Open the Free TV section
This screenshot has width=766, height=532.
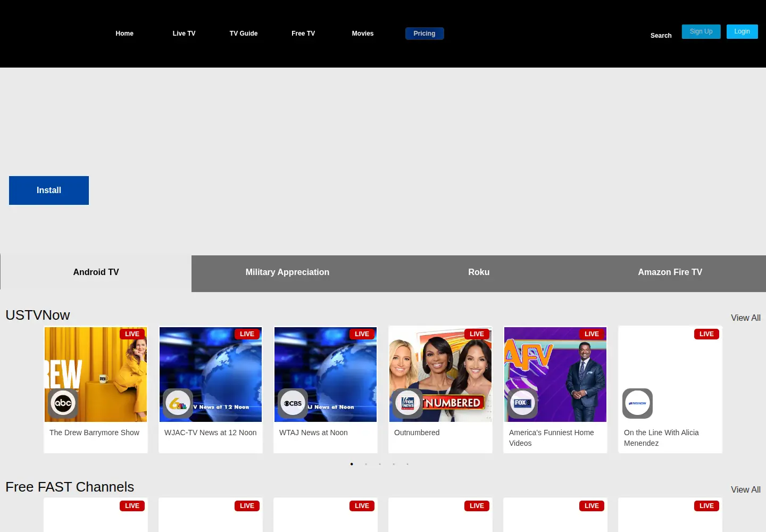[x=303, y=34]
